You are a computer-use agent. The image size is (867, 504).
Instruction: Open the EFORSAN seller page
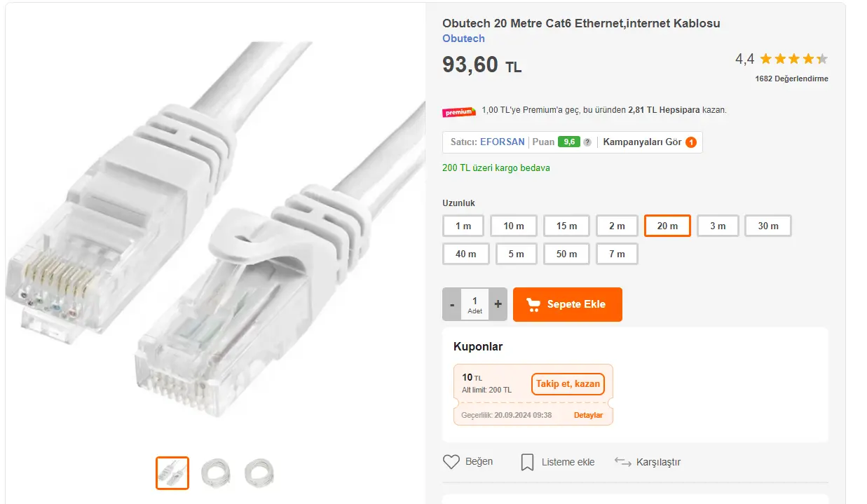click(502, 142)
